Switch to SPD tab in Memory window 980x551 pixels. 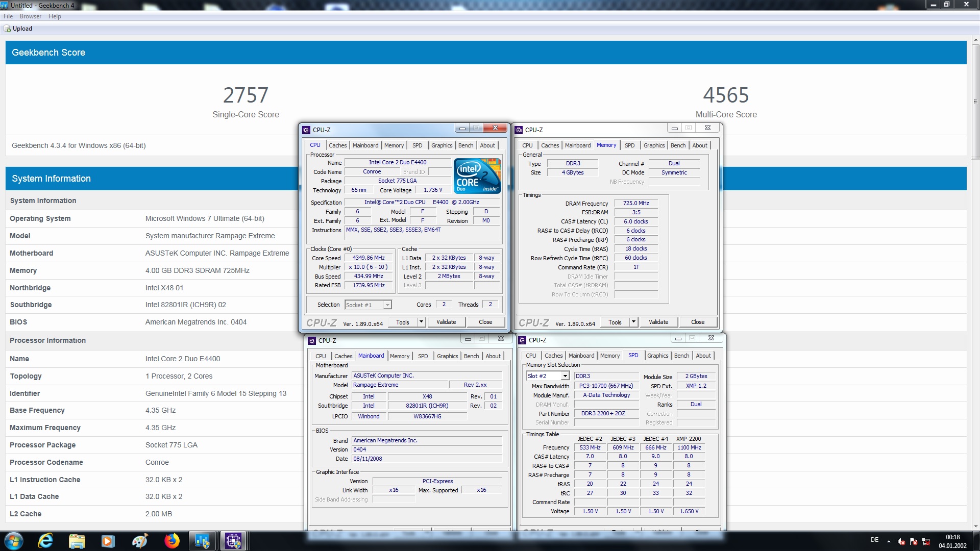(x=629, y=145)
